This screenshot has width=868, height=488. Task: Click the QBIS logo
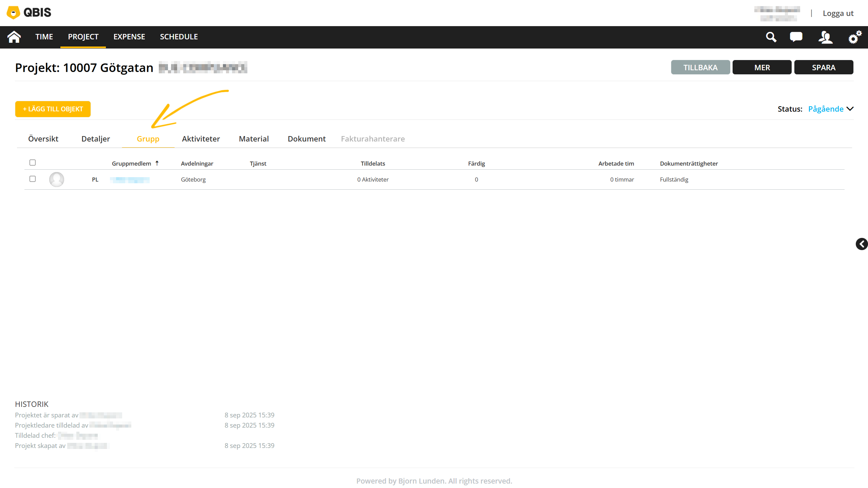pos(29,13)
